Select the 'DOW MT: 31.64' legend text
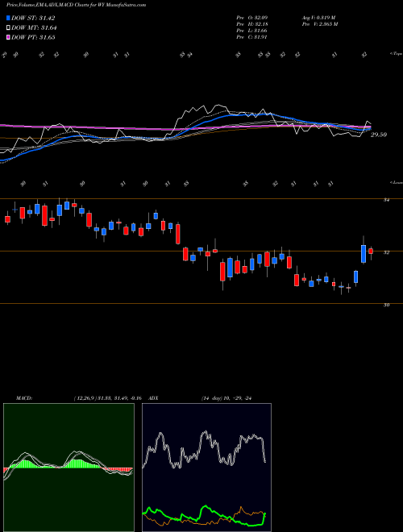 tap(34, 28)
